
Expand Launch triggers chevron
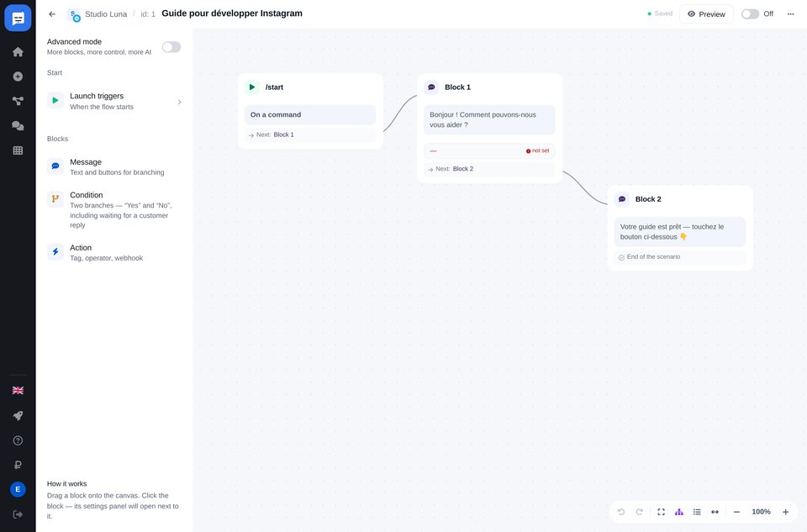(x=179, y=102)
